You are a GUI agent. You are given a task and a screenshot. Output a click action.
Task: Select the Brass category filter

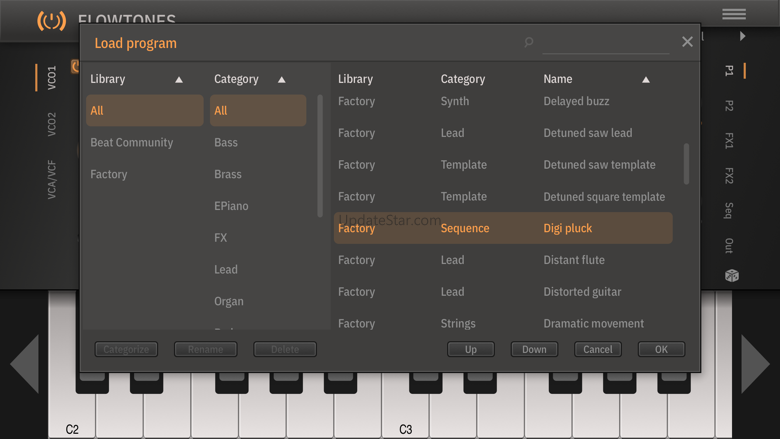(228, 174)
